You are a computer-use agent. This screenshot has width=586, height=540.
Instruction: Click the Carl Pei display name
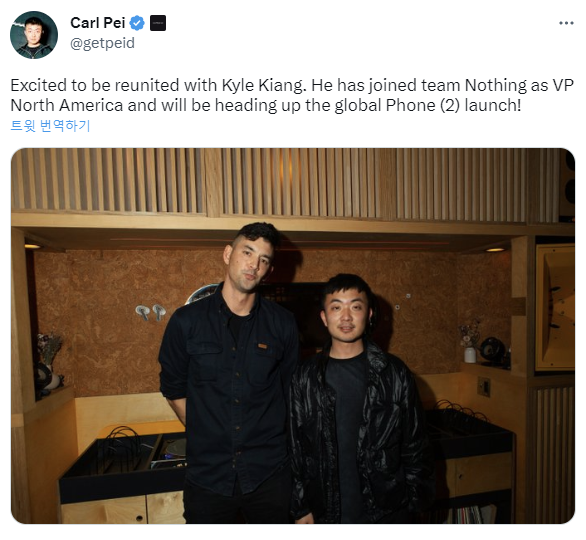pos(98,23)
